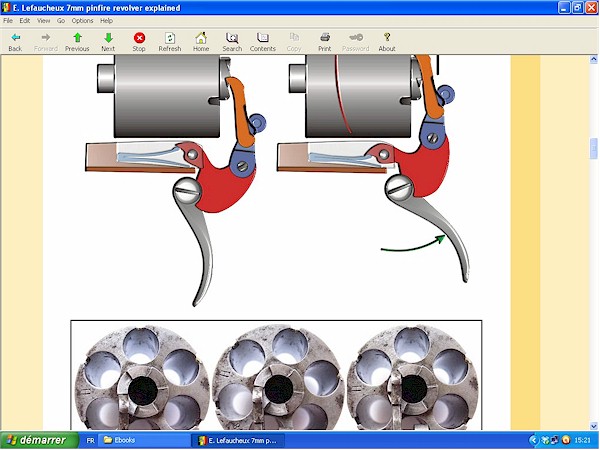
Task: Open the Go menu
Action: tap(61, 21)
